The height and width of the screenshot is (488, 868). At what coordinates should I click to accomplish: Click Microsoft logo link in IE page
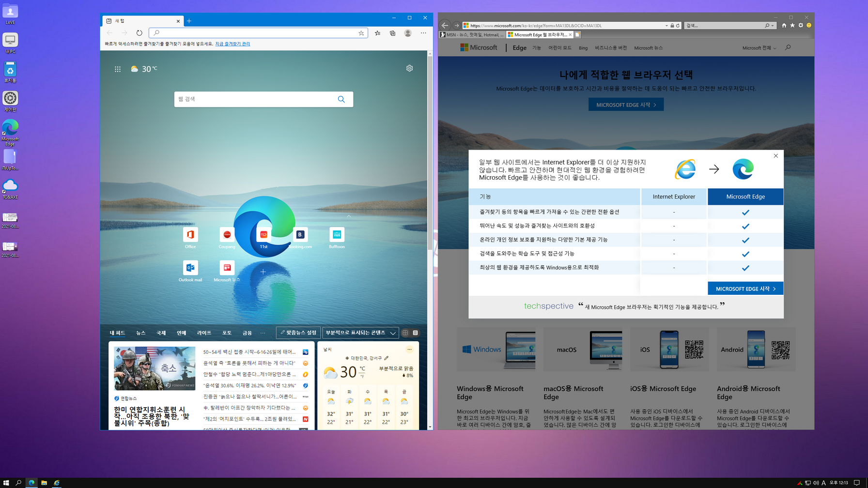479,47
